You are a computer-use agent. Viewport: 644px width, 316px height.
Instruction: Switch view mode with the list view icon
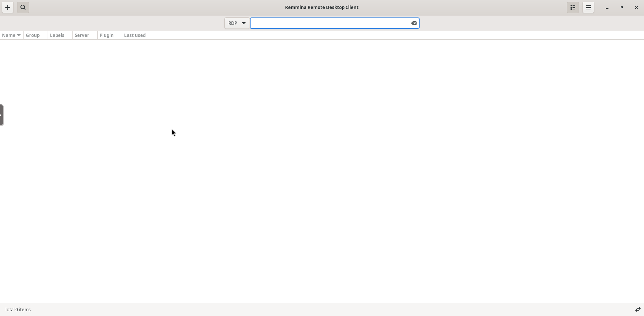573,7
